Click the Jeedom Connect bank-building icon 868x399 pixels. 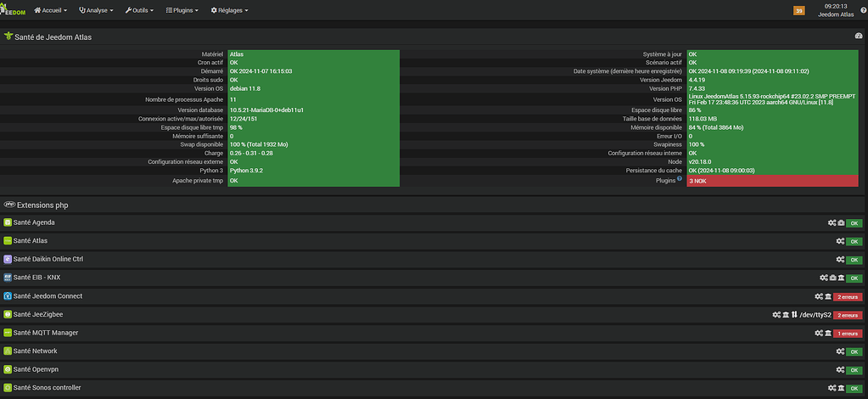(x=827, y=296)
